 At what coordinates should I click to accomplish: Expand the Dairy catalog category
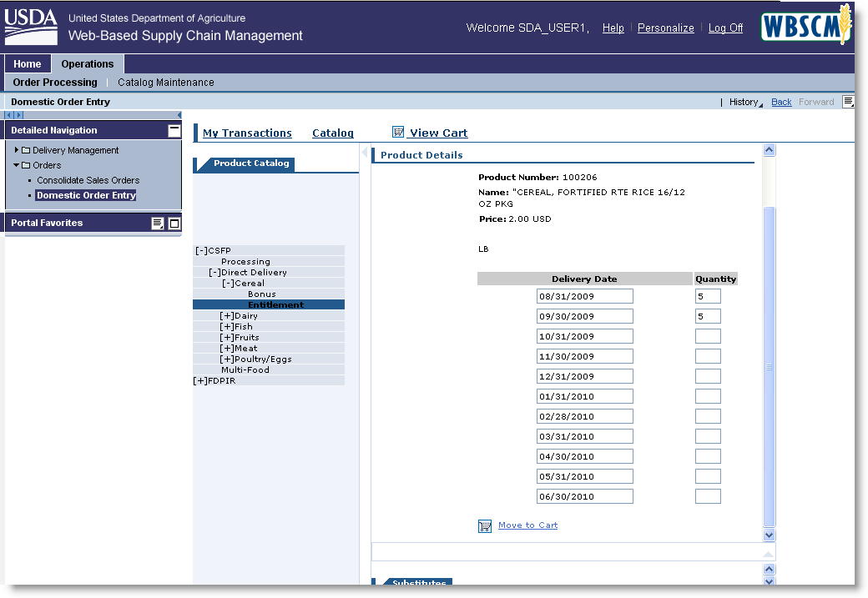(226, 316)
